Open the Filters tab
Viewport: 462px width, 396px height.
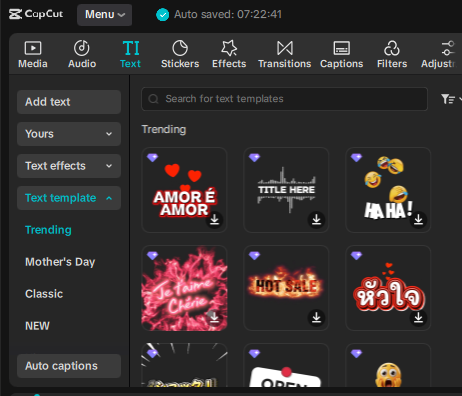point(392,54)
